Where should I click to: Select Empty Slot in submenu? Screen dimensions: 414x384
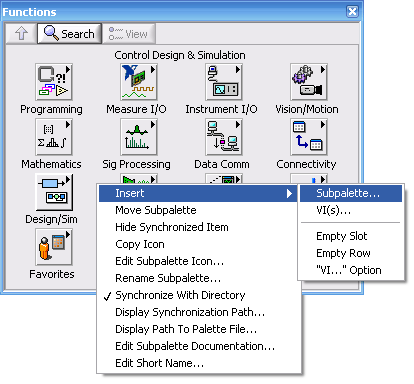point(351,236)
